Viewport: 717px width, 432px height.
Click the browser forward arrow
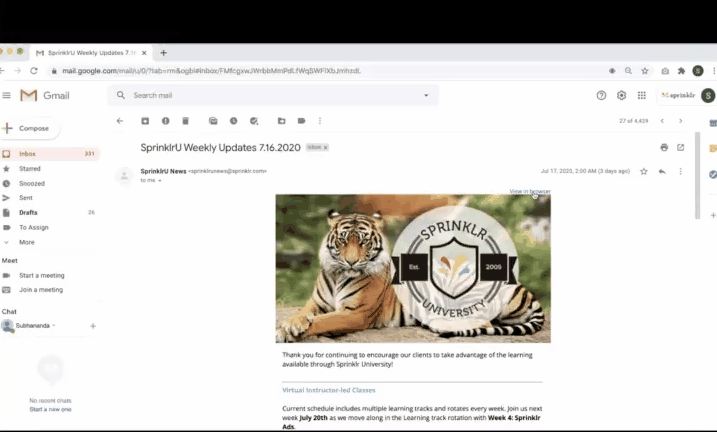pos(17,71)
